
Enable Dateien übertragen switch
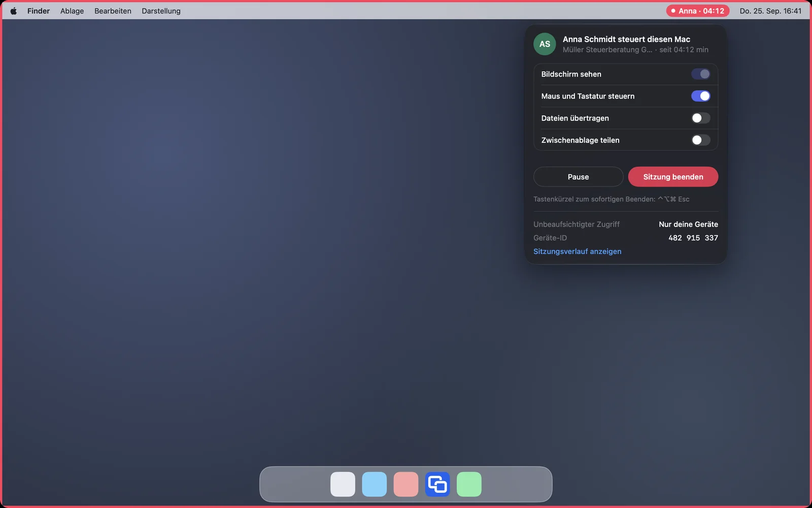click(700, 118)
